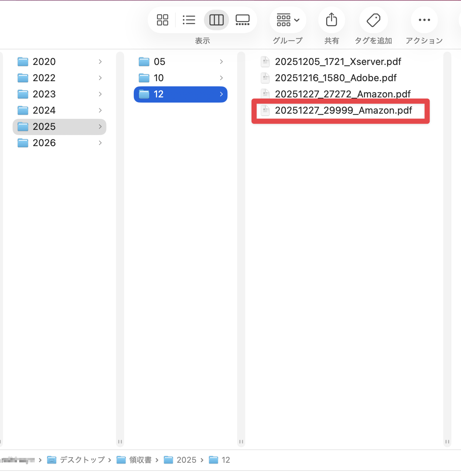The width and height of the screenshot is (461, 476).
Task: Open the Group sorting dropdown
Action: click(x=288, y=20)
